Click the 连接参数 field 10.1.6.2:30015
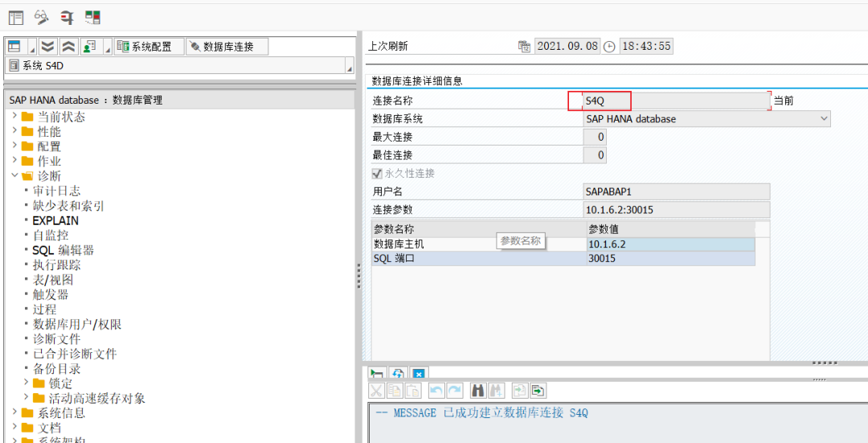 click(677, 210)
